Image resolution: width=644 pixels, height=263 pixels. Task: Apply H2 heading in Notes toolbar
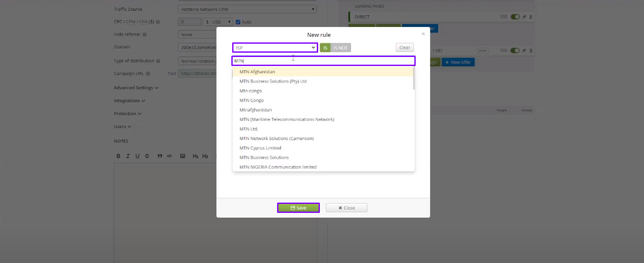pyautogui.click(x=205, y=156)
